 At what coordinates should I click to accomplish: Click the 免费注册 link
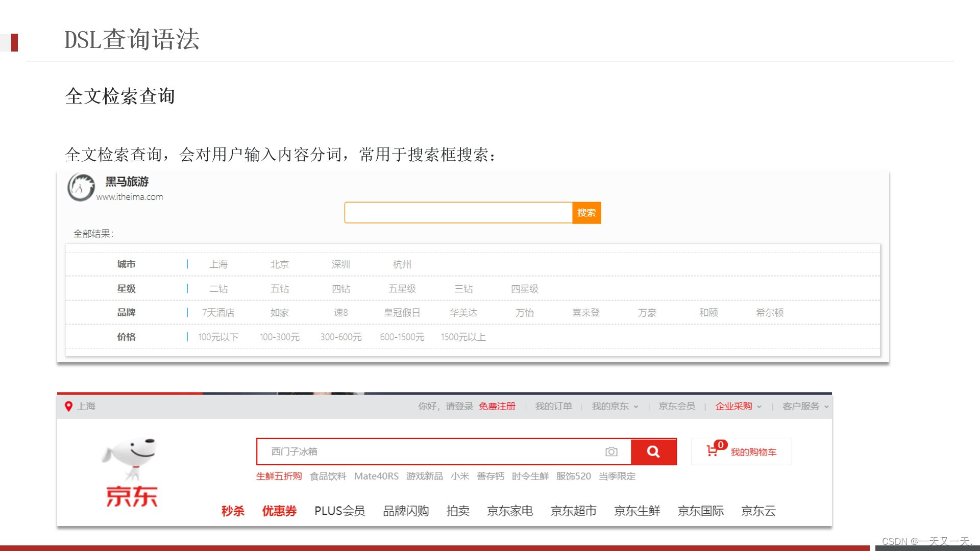497,407
